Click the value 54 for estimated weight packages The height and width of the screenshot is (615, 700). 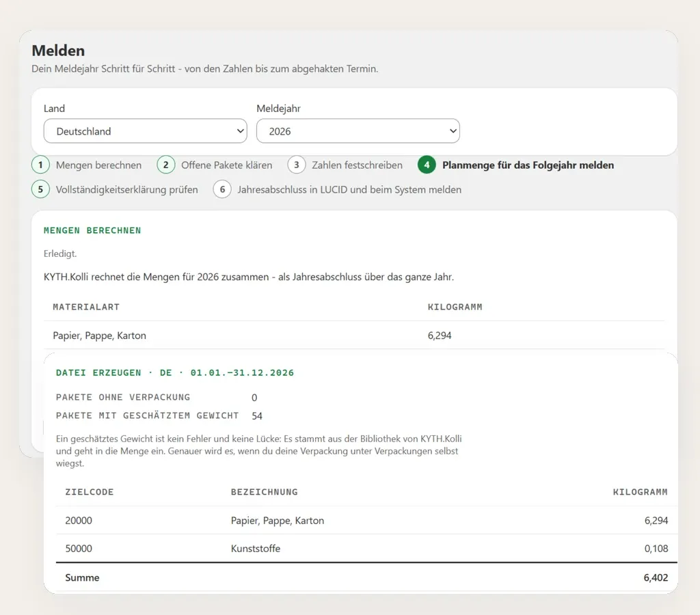coord(257,416)
